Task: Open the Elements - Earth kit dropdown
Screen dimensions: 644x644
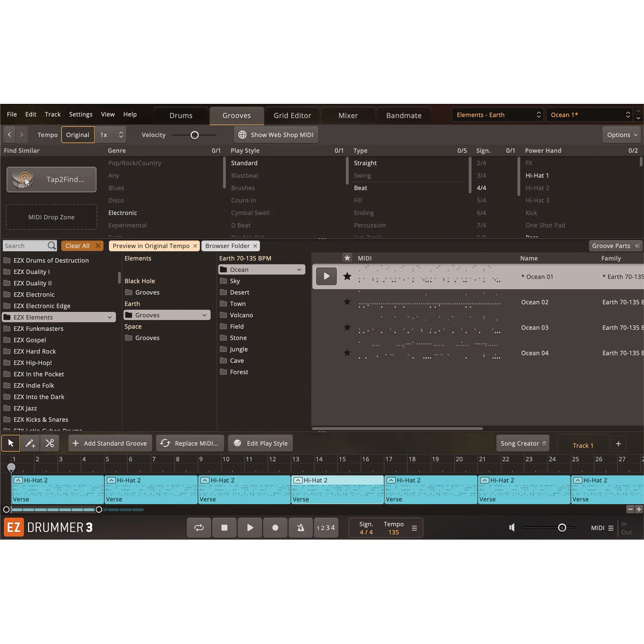Action: (498, 115)
